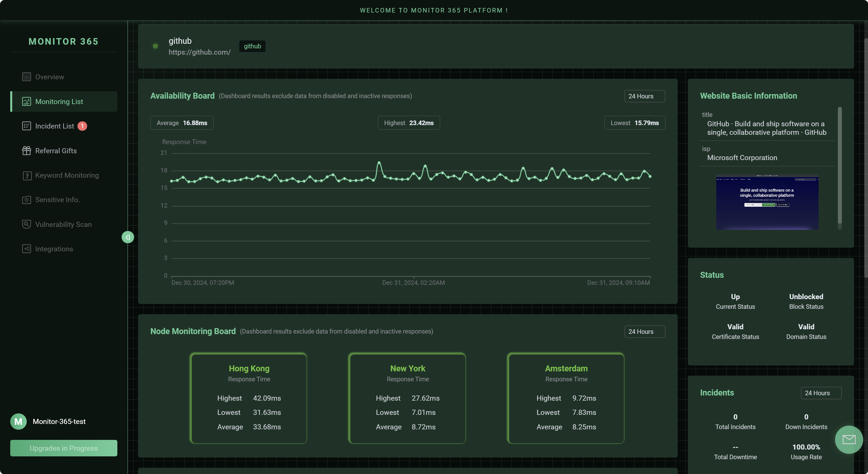Open Incident List menu item
The height and width of the screenshot is (474, 868).
click(x=64, y=126)
